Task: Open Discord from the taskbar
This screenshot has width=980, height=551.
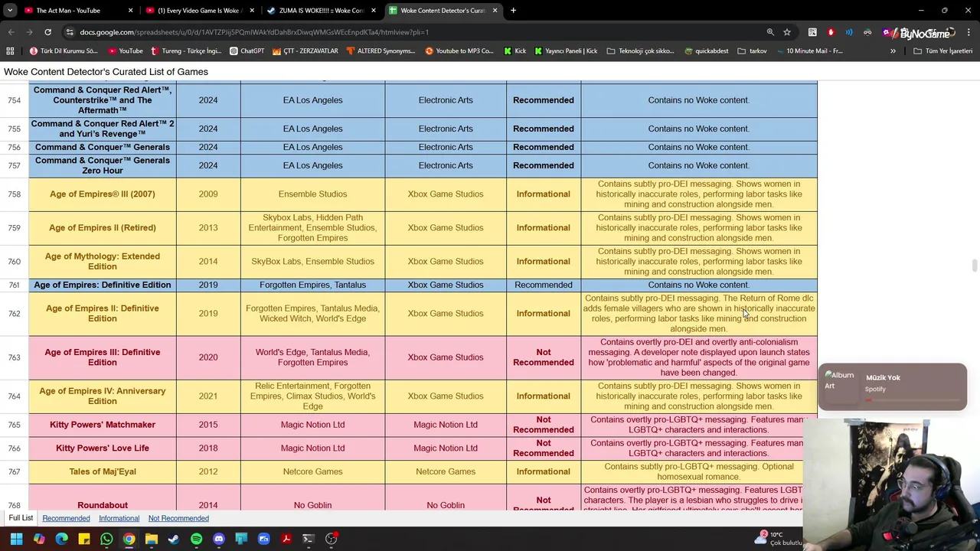Action: click(219, 540)
